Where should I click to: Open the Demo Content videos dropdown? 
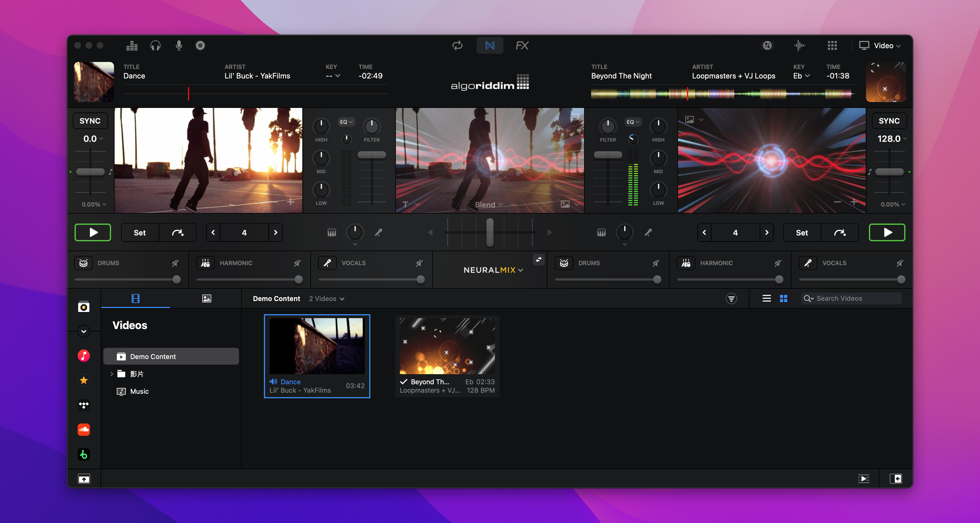pos(327,299)
